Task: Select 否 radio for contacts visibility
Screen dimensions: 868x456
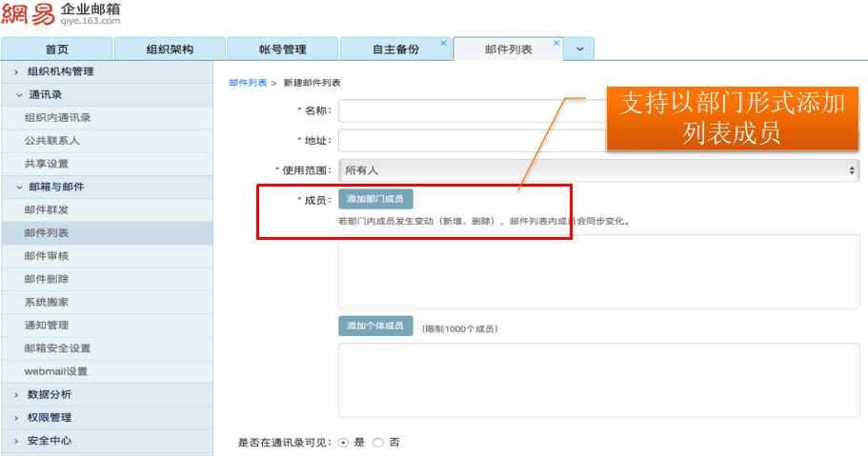Action: click(378, 443)
